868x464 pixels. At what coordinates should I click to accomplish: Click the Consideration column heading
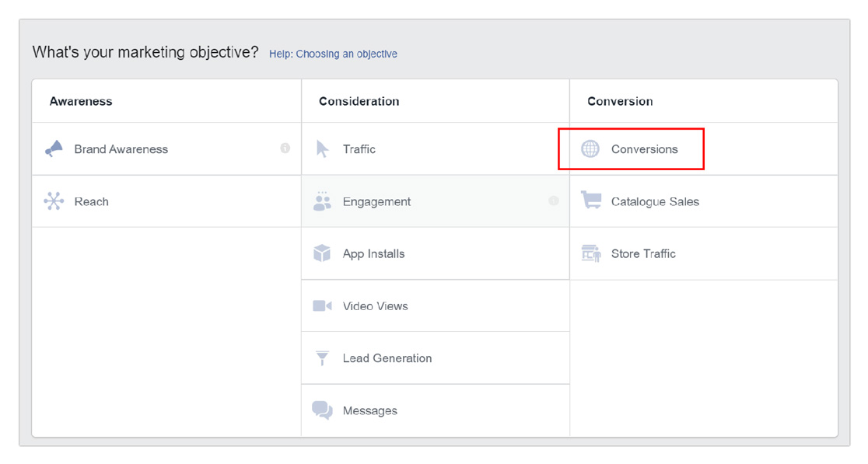point(359,101)
